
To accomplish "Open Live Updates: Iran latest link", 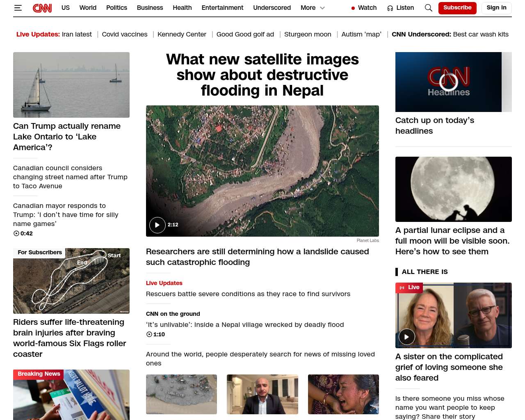I will pyautogui.click(x=54, y=34).
